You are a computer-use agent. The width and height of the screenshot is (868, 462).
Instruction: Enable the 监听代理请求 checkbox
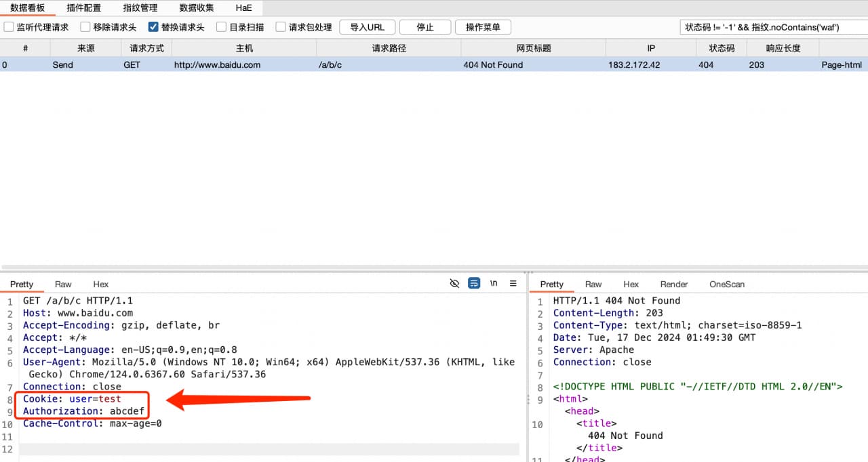tap(9, 27)
